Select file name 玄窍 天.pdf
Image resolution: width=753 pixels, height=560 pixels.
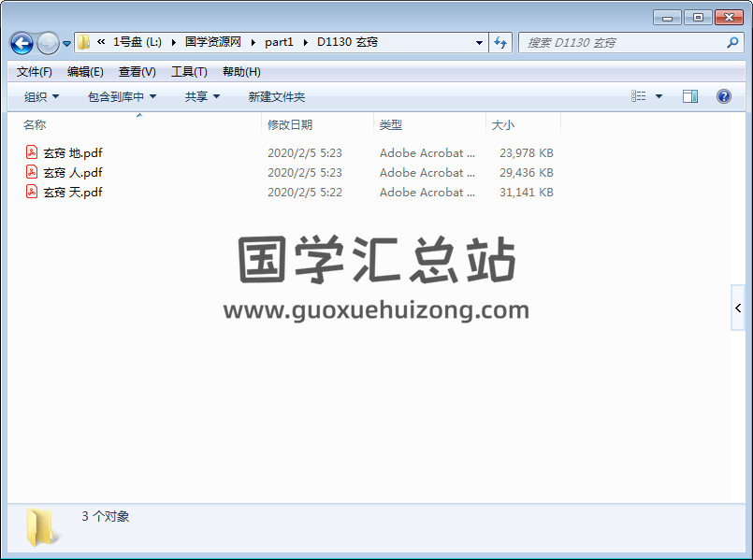click(73, 193)
